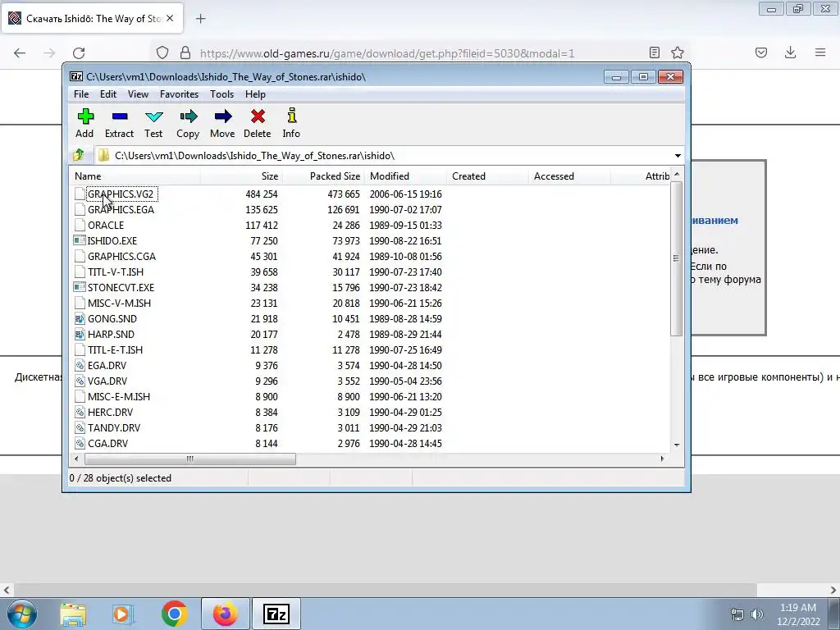Sort files by Name column header
This screenshot has height=630, width=840.
[x=135, y=176]
